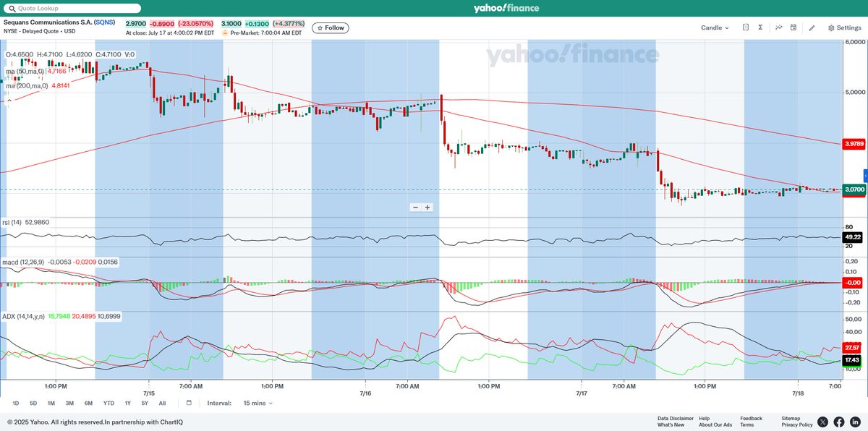This screenshot has height=431, width=868.
Task: Select the 1D range
Action: [x=16, y=403]
